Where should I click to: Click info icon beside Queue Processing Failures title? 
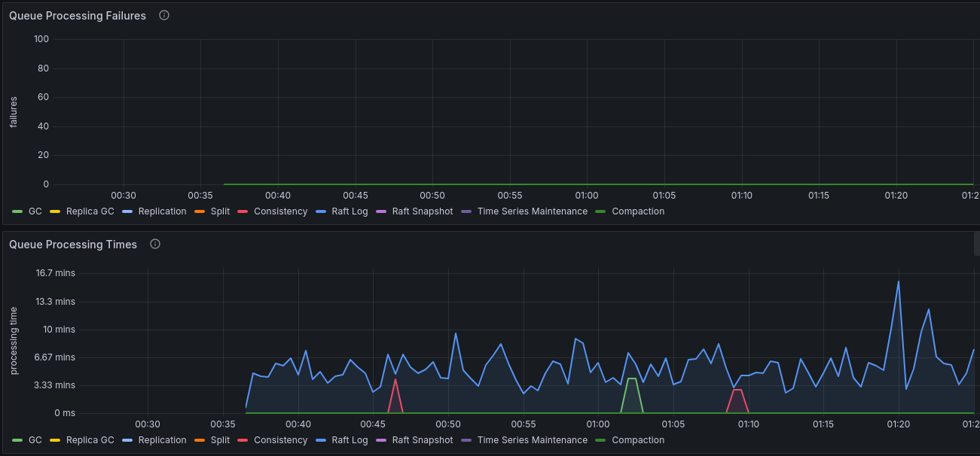tap(164, 15)
